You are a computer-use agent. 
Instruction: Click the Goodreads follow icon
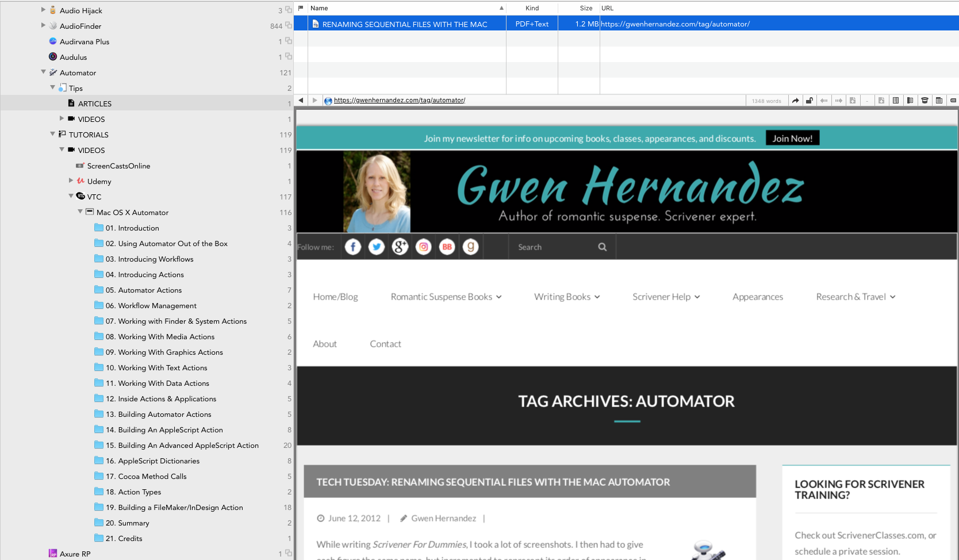(x=470, y=247)
